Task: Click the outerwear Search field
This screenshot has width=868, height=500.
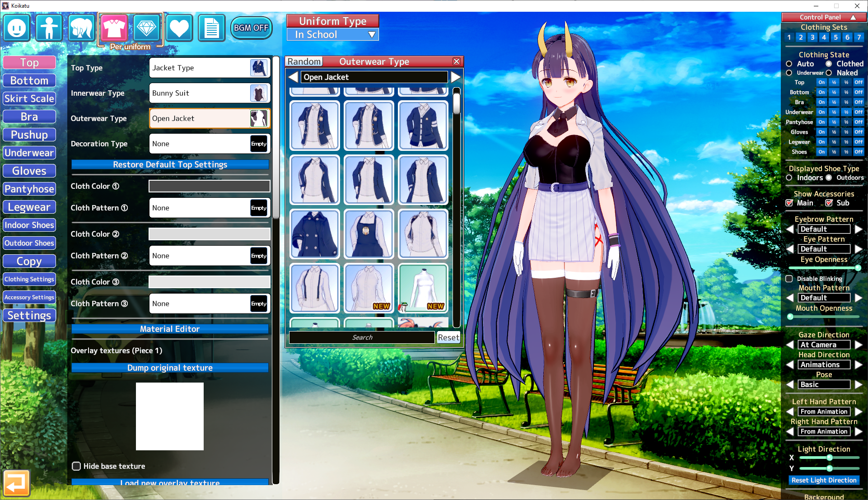Action: tap(362, 337)
